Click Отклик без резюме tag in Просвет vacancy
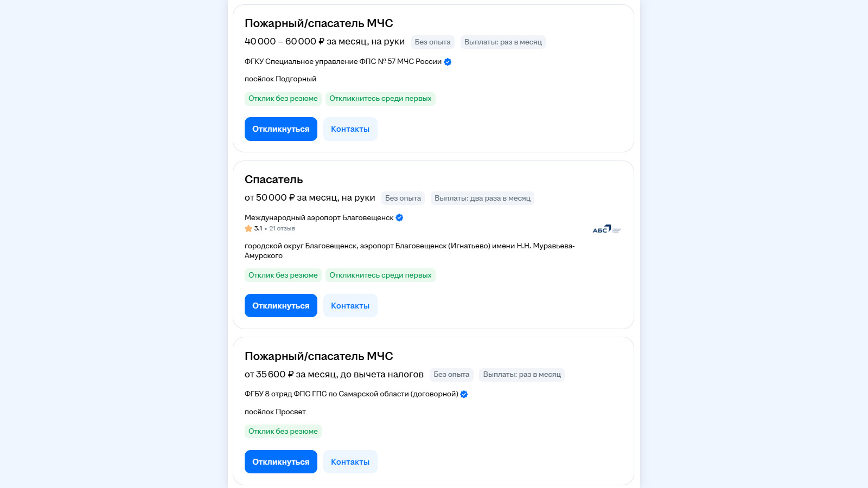 click(283, 432)
